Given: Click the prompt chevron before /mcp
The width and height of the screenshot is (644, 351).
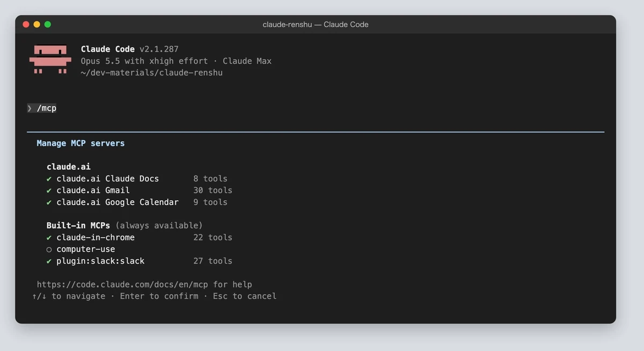Looking at the screenshot, I should pyautogui.click(x=30, y=108).
